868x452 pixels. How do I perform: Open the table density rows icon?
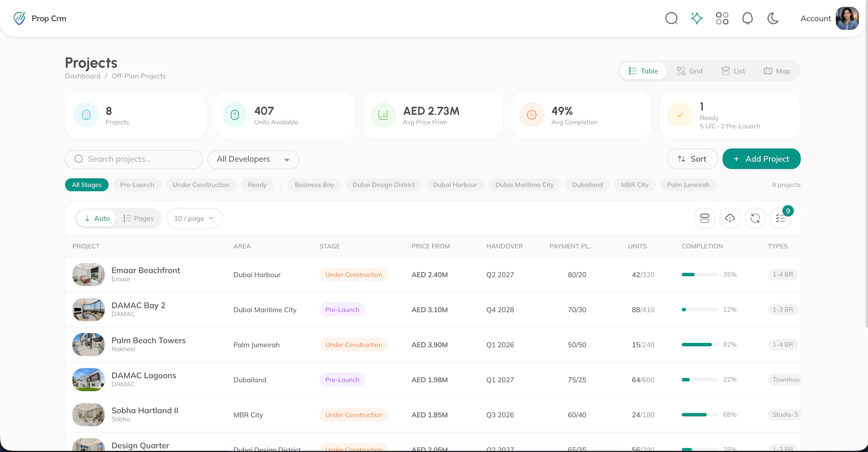pyautogui.click(x=705, y=218)
